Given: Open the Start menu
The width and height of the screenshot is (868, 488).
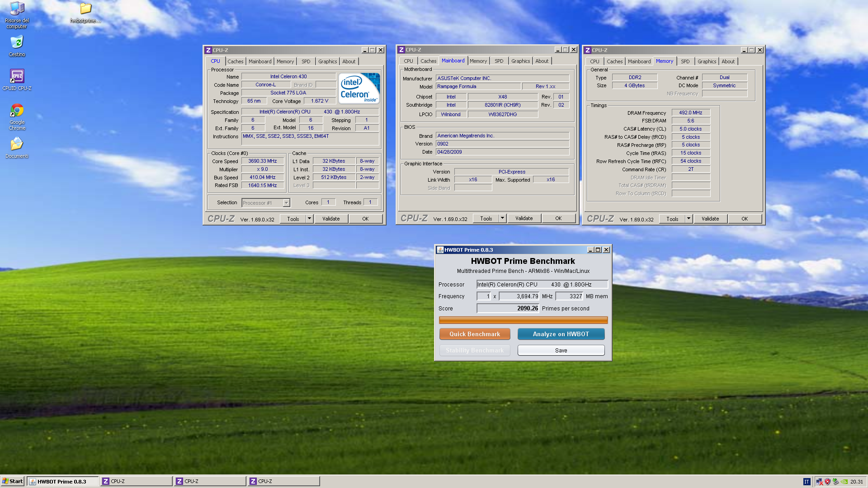Looking at the screenshot, I should click(13, 481).
